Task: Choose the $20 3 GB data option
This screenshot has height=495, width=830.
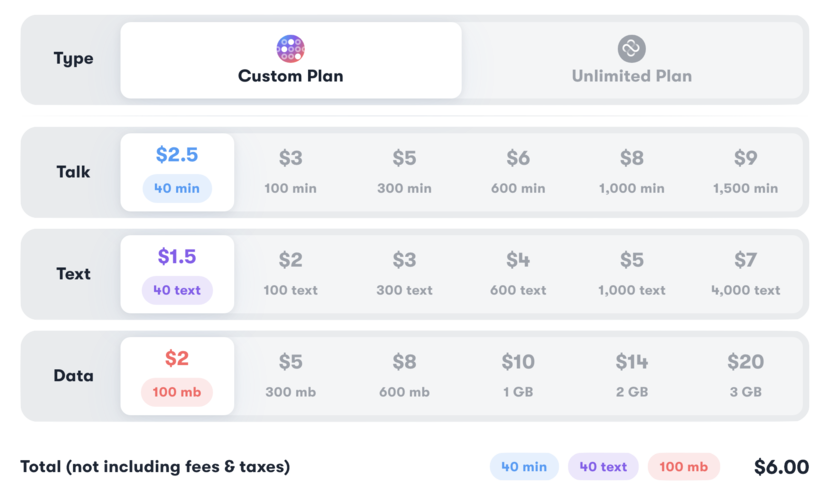Action: [745, 375]
